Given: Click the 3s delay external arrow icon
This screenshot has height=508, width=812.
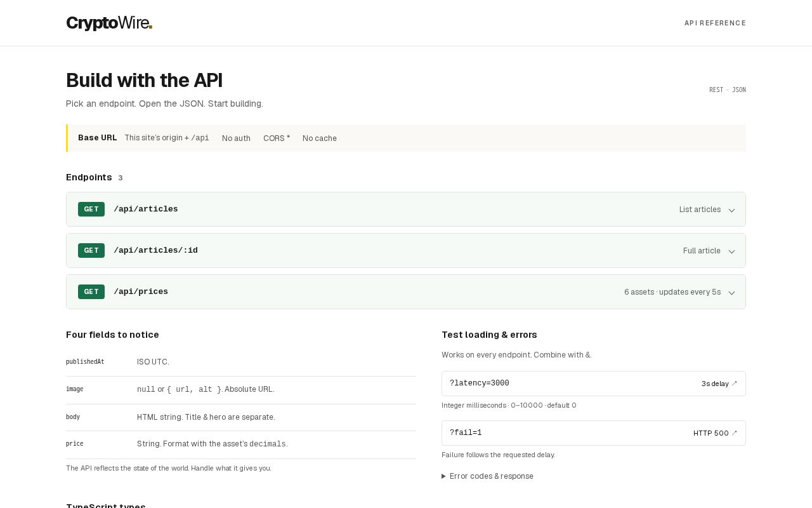Looking at the screenshot, I should click(735, 384).
